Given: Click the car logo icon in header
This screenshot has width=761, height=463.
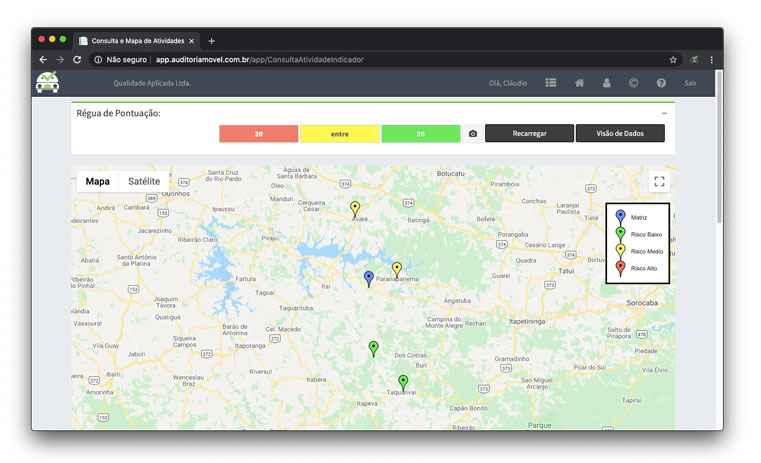Looking at the screenshot, I should 48,82.
